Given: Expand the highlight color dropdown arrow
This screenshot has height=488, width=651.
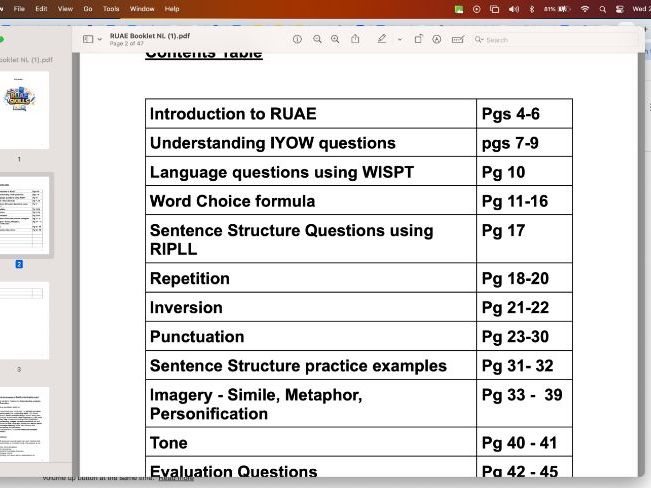Looking at the screenshot, I should click(400, 39).
